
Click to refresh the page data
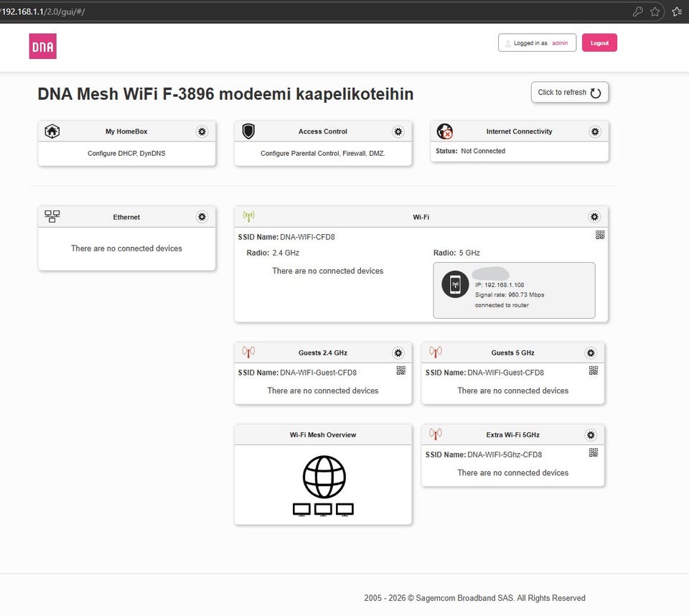(x=569, y=93)
